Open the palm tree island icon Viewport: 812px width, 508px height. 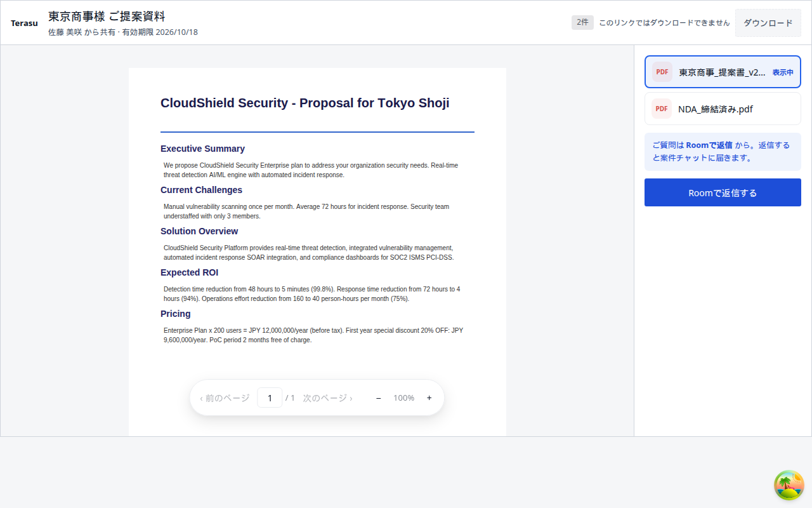(789, 485)
